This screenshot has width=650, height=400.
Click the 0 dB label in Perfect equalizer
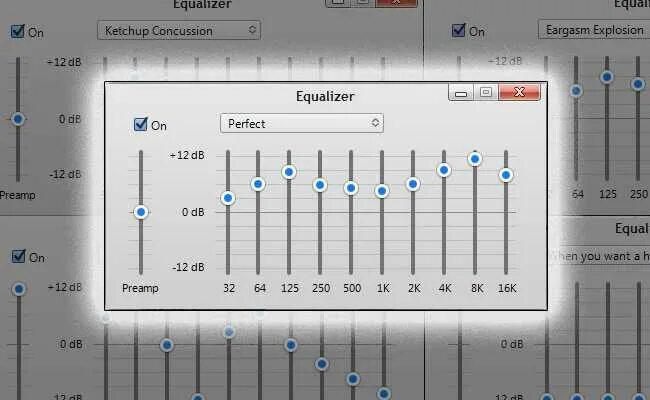click(193, 212)
